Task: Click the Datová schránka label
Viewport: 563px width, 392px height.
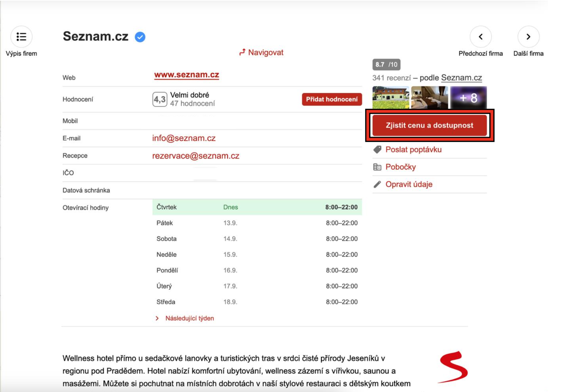Action: point(86,190)
